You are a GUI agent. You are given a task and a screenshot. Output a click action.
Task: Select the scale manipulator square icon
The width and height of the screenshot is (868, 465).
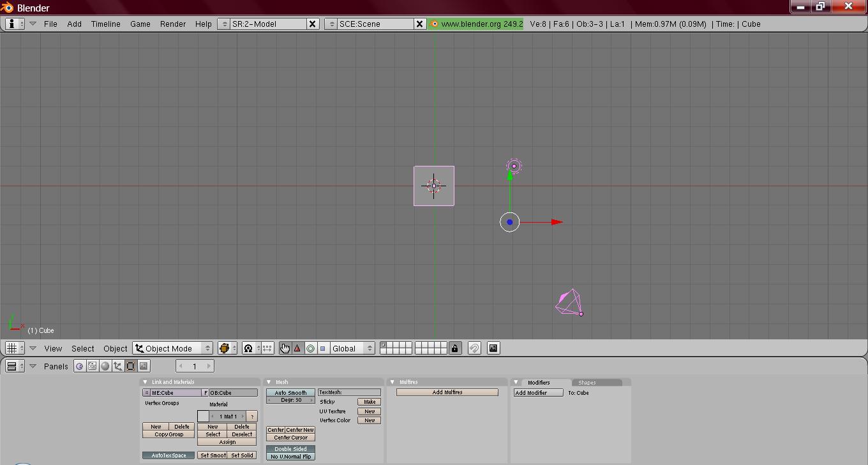[322, 348]
